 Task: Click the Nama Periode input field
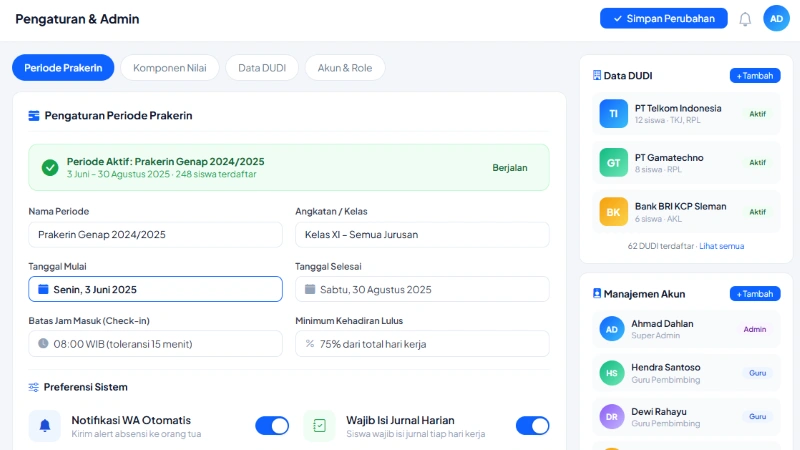(155, 235)
